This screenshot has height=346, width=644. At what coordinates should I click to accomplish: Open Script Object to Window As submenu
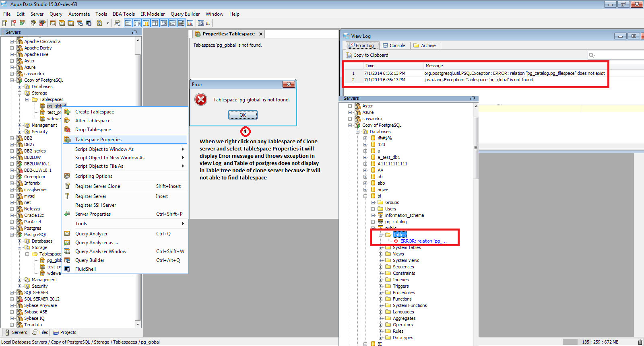tap(125, 149)
